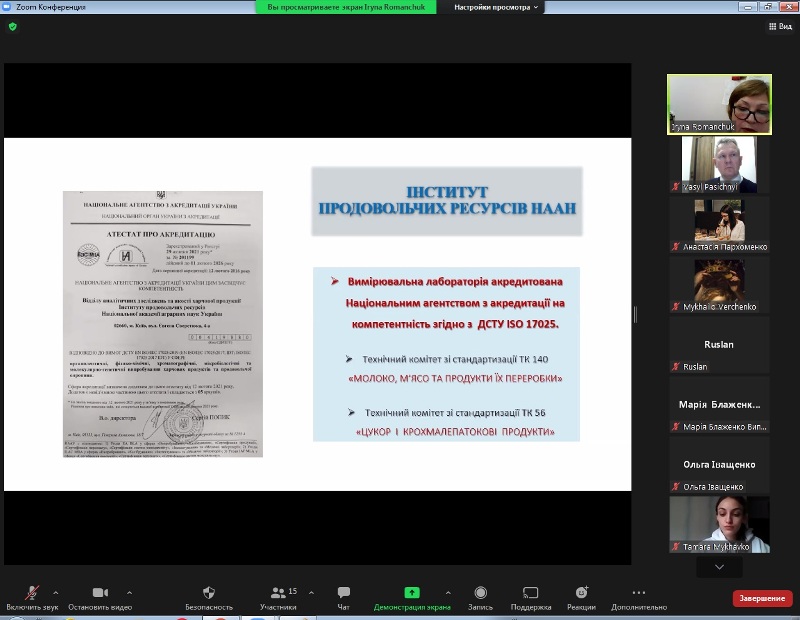The image size is (800, 620).
Task: Click the accreditation certificate image on slide
Action: pos(163,324)
